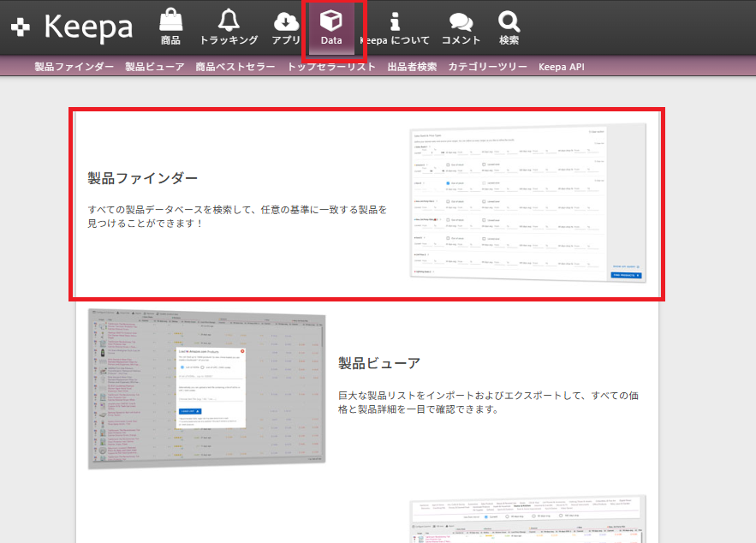The height and width of the screenshot is (543, 756).
Task: Click the 検索 magnifying glass icon
Action: (x=509, y=21)
